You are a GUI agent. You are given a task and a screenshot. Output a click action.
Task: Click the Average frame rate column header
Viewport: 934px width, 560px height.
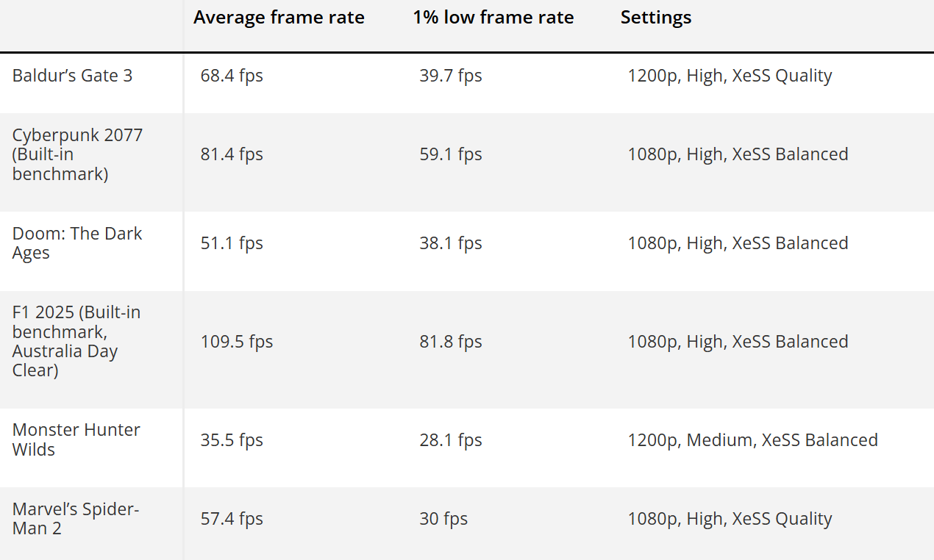coord(279,18)
